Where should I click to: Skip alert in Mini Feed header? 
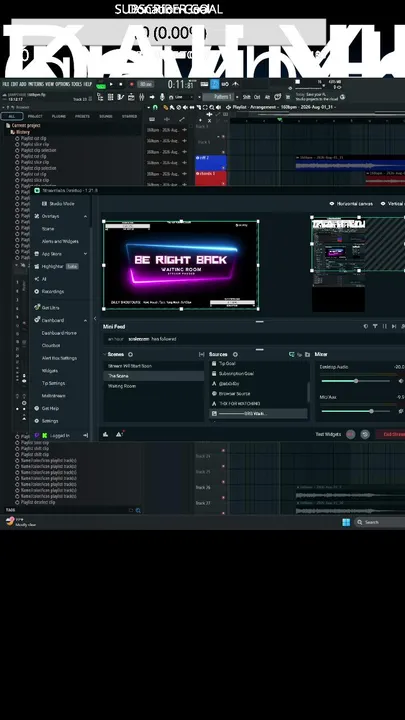[x=394, y=326]
